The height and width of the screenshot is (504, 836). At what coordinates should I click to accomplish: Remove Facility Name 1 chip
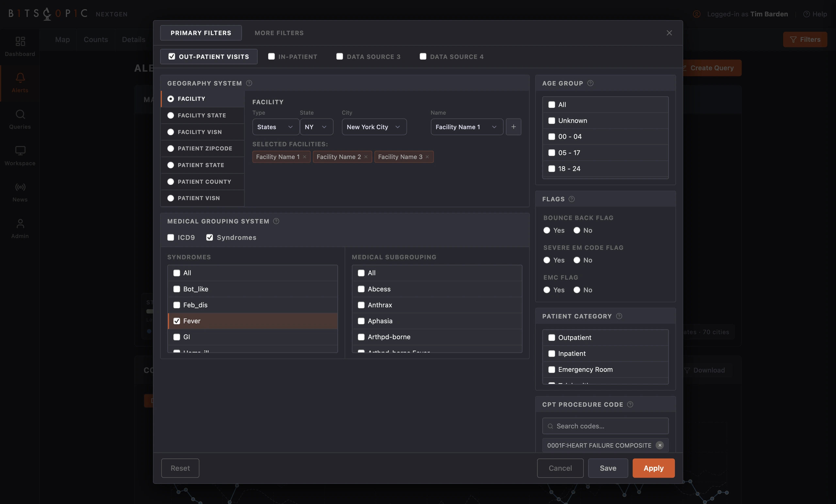click(x=305, y=157)
